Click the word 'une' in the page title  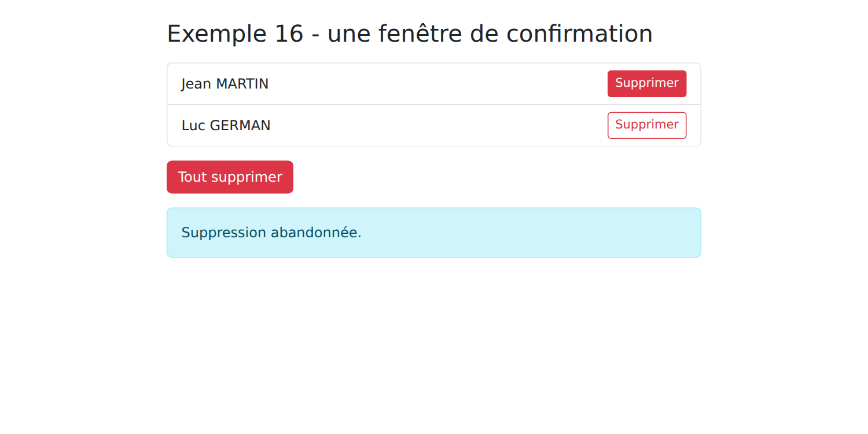click(x=350, y=34)
